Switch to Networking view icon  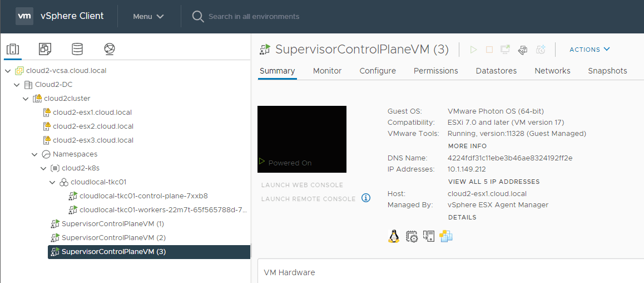click(x=109, y=50)
